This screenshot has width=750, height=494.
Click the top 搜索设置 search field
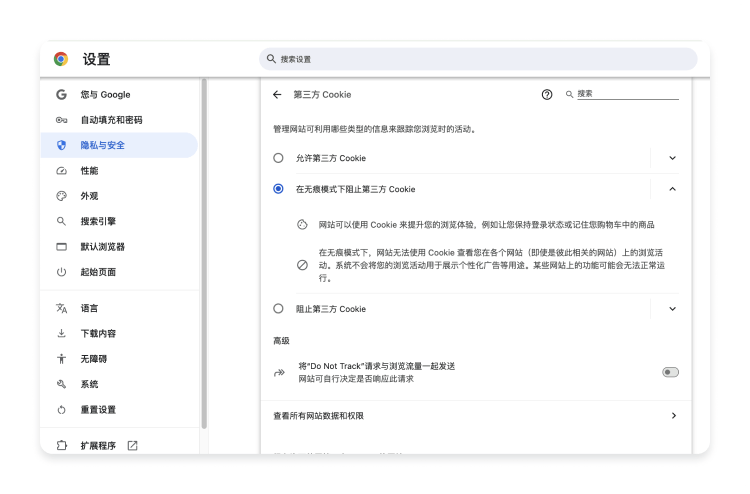click(x=478, y=59)
